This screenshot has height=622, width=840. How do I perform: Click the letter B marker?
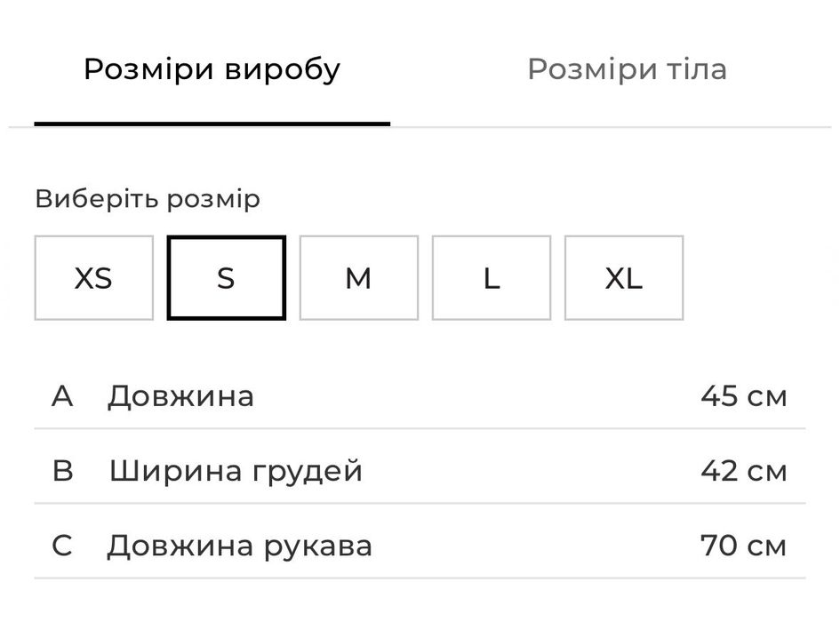tap(62, 470)
